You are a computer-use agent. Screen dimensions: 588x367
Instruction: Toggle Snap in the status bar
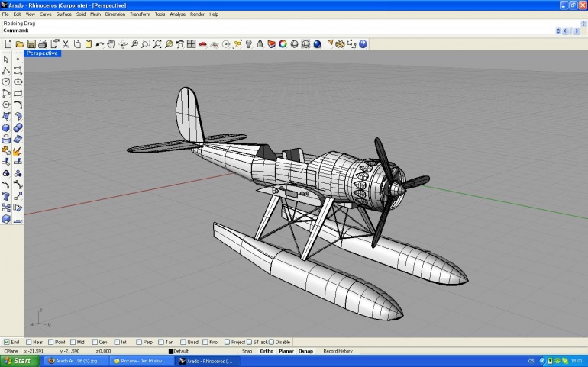(x=247, y=351)
